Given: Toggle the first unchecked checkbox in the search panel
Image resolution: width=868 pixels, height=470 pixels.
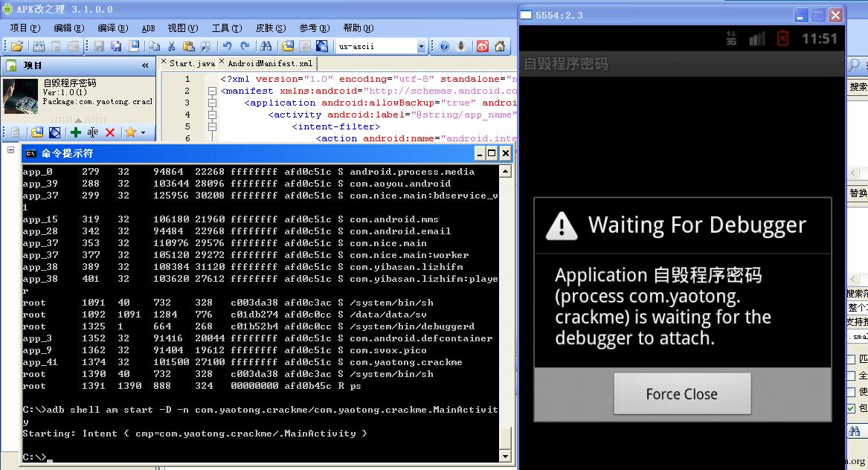Looking at the screenshot, I should [852, 359].
